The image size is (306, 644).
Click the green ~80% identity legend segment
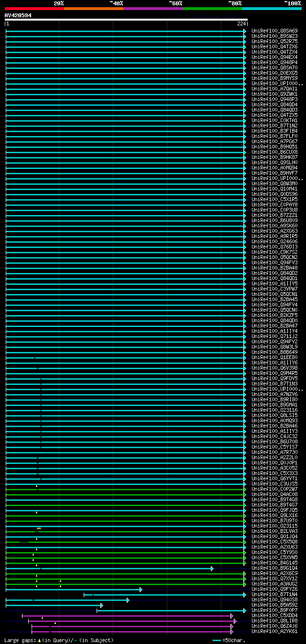[212, 8]
